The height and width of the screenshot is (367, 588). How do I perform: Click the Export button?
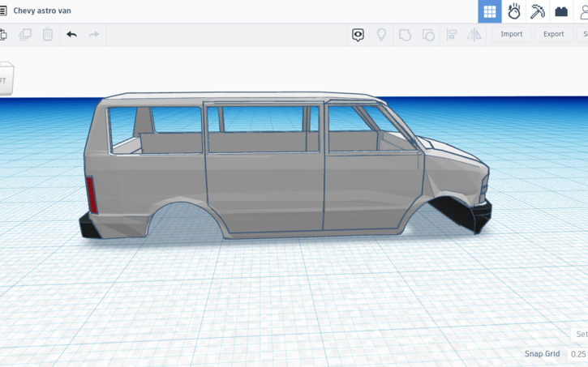pyautogui.click(x=553, y=34)
